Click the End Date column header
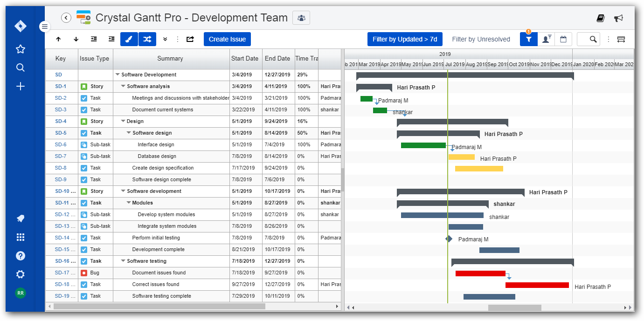This screenshot has width=644, height=321. click(x=278, y=59)
